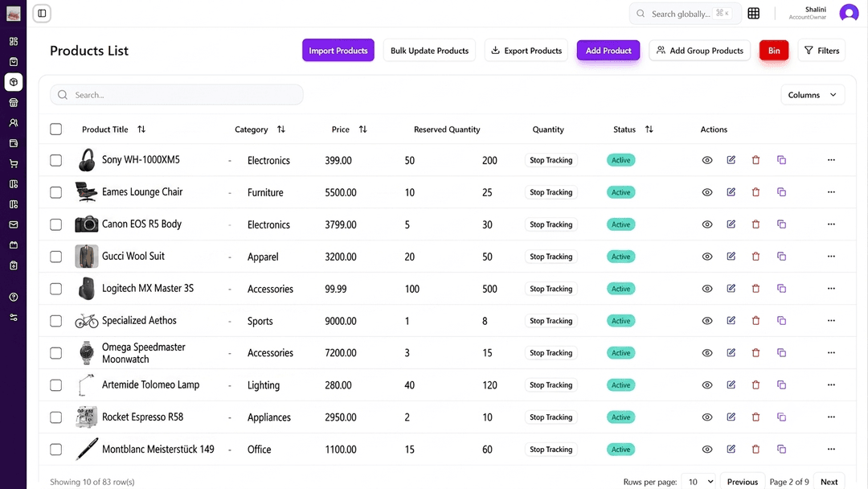Stop tracking Omega Speedmaster Moonwatch

551,353
